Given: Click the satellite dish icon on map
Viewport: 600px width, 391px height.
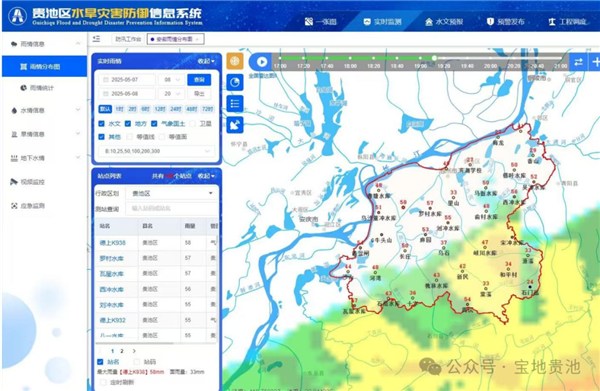Looking at the screenshot, I should pyautogui.click(x=235, y=125).
